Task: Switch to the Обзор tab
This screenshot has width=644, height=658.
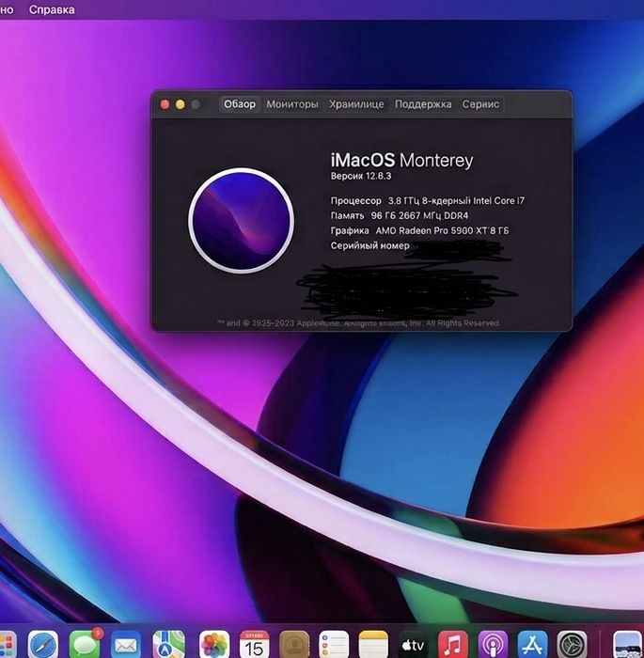Action: pyautogui.click(x=240, y=104)
